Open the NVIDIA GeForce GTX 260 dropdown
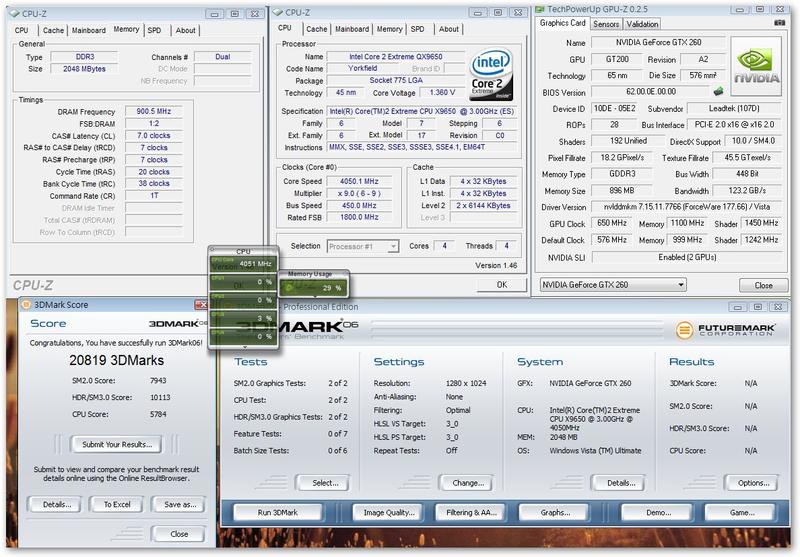800x557 pixels. (x=613, y=285)
